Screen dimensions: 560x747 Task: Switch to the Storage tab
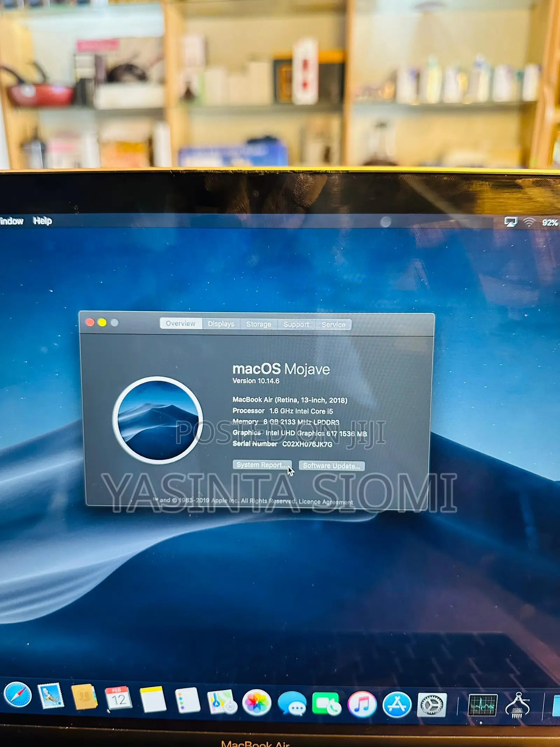point(259,324)
